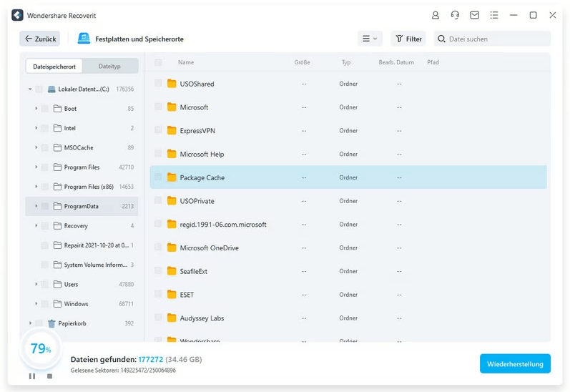Click the 177272 files found count
Image resolution: width=570 pixels, height=392 pixels.
tap(151, 359)
